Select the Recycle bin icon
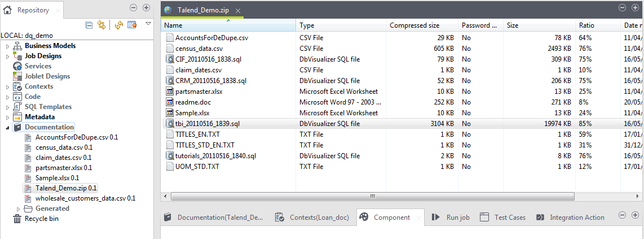The image size is (644, 239). pyautogui.click(x=17, y=219)
